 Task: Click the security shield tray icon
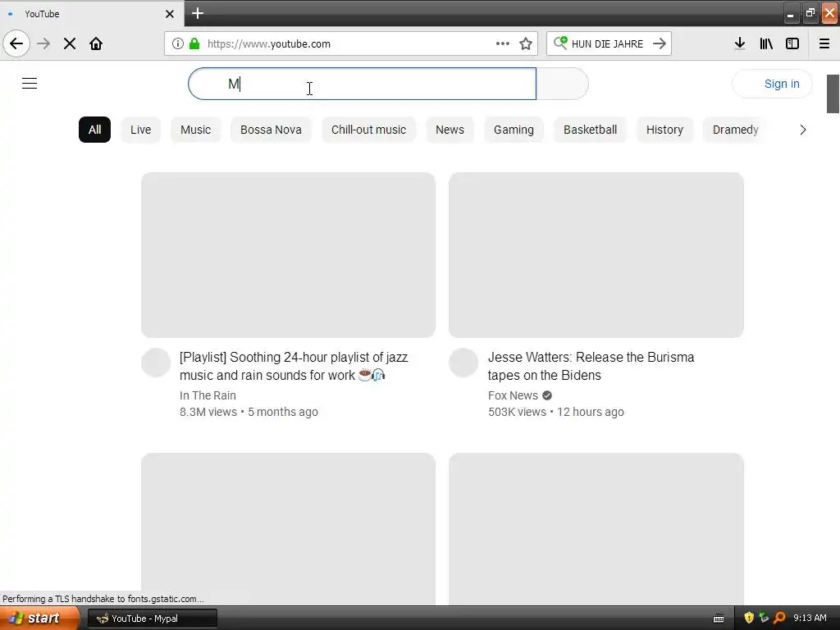point(749,618)
